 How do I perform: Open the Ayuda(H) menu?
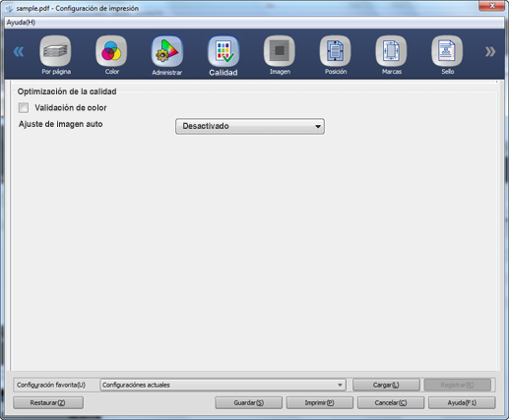click(x=21, y=23)
